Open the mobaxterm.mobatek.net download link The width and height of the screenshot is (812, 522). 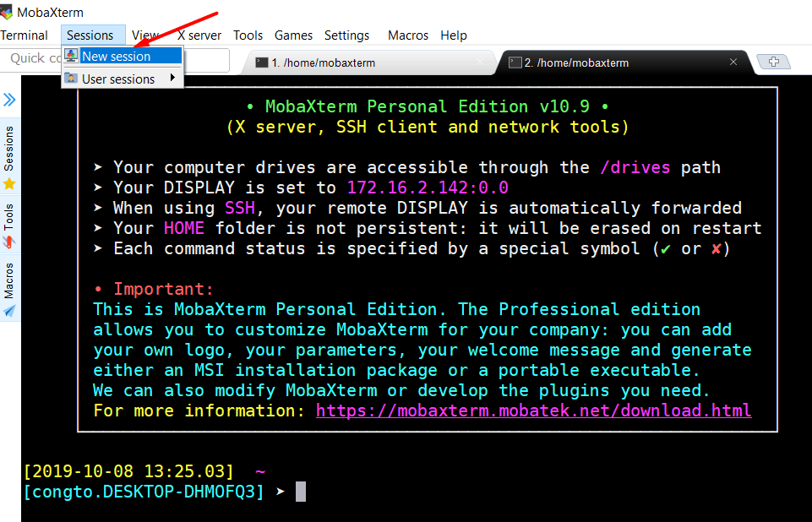(533, 411)
